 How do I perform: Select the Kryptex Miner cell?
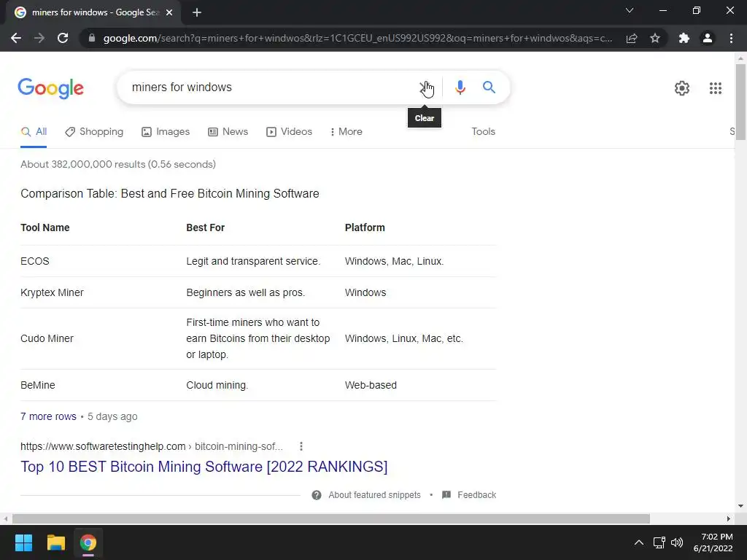52,293
